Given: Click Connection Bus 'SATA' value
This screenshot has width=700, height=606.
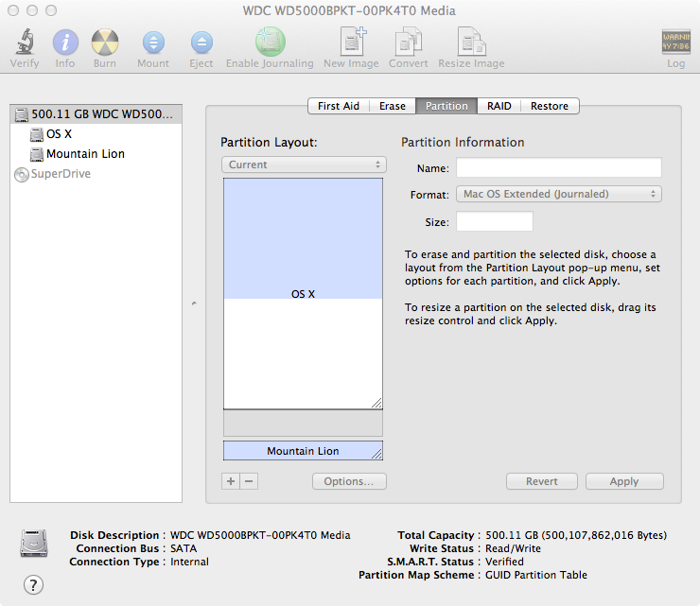Looking at the screenshot, I should coord(184,548).
